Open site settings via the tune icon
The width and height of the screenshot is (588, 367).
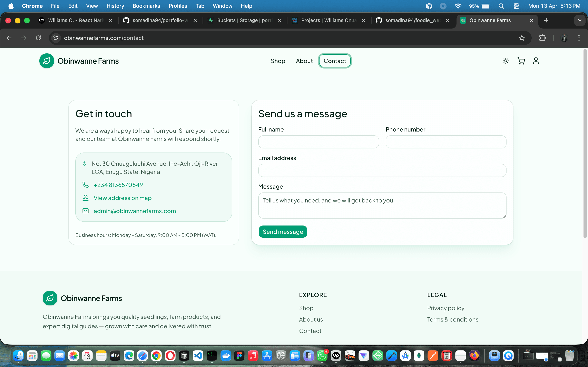pyautogui.click(x=56, y=38)
